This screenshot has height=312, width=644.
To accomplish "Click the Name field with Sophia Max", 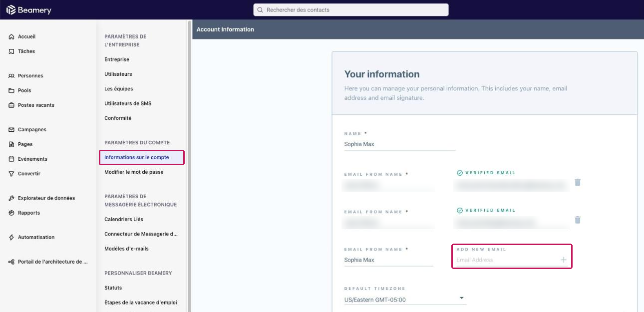I will (400, 144).
